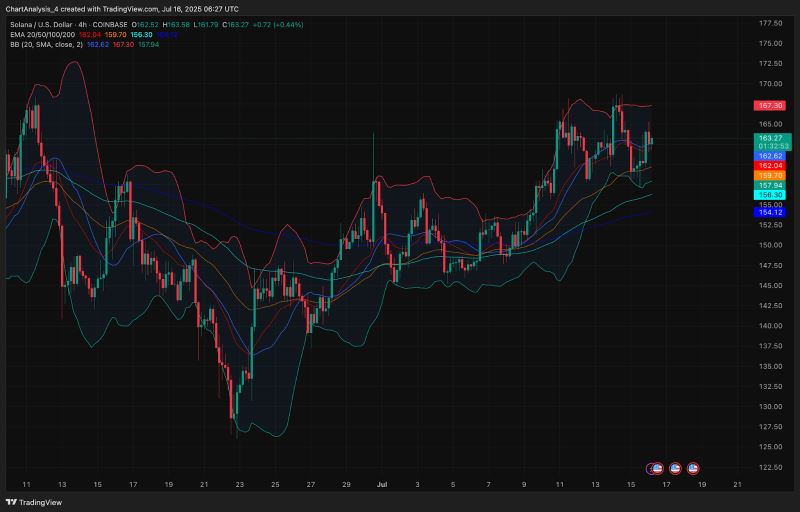Click the cyan 156.30 EMA price label
Screen dimensions: 800x512
pyautogui.click(x=770, y=194)
